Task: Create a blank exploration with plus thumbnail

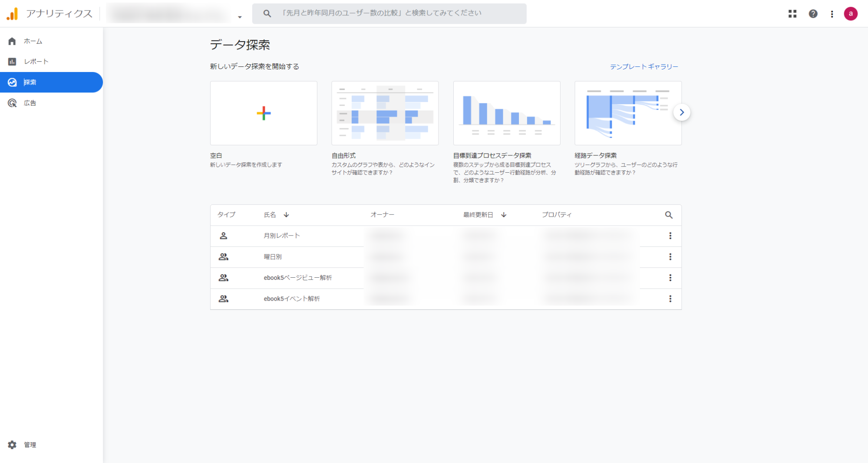Action: (x=264, y=113)
